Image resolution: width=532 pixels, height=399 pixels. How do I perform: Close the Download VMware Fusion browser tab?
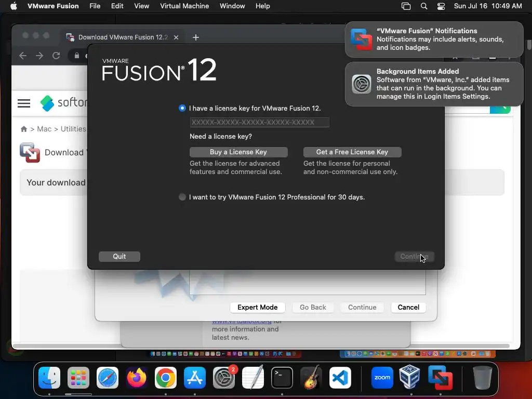tap(176, 37)
